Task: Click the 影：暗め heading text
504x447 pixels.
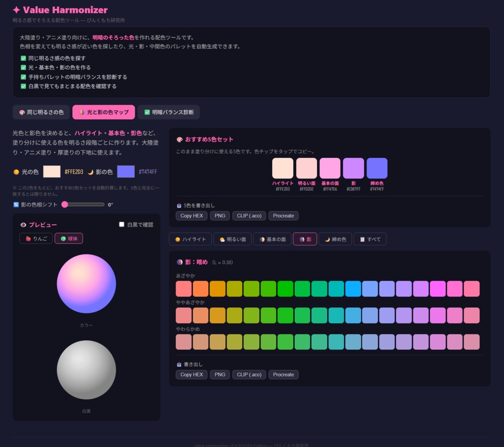Action: [196, 262]
